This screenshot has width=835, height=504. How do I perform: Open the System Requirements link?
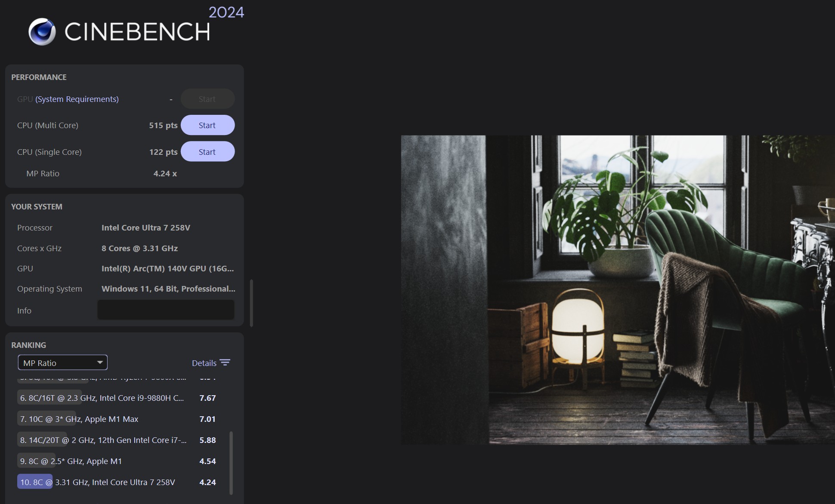pyautogui.click(x=77, y=99)
